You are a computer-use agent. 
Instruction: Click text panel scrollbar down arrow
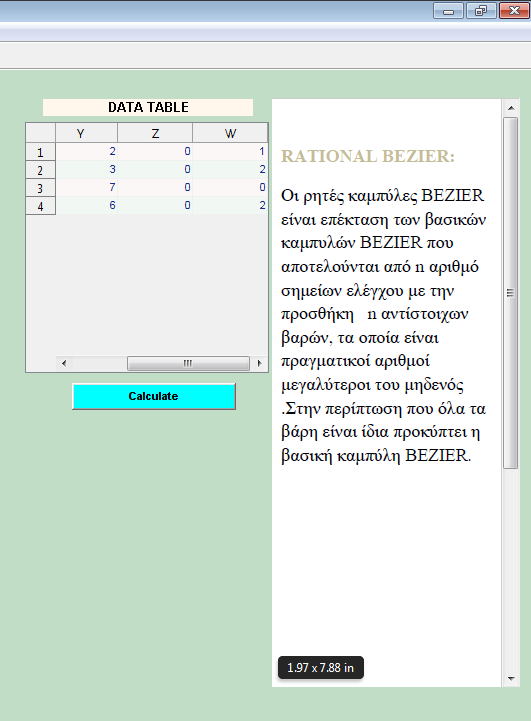pos(511,679)
